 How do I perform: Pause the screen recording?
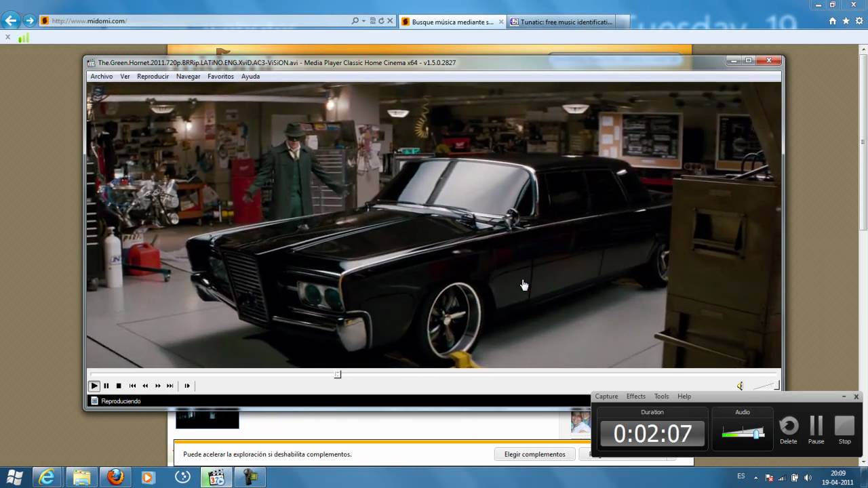click(816, 430)
